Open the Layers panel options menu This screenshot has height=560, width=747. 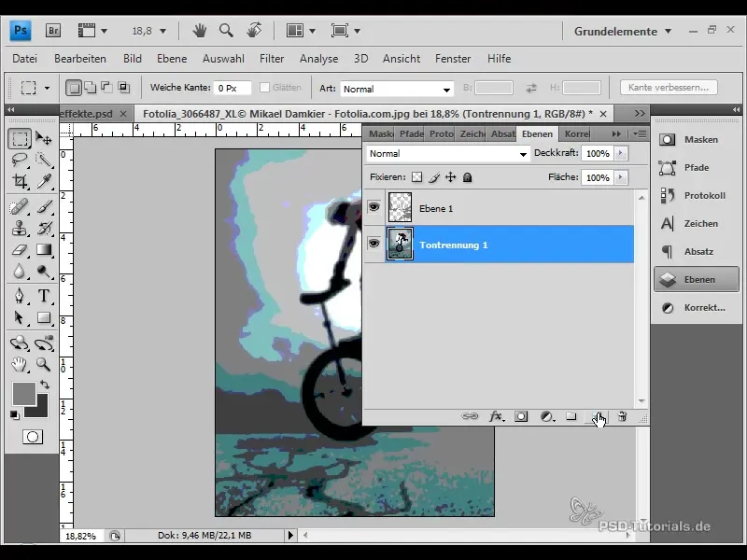click(x=640, y=134)
